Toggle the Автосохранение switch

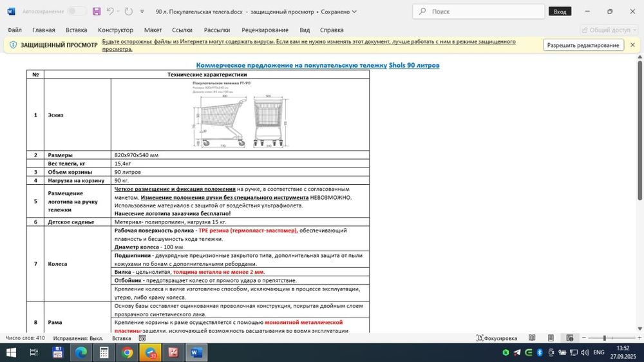coord(77,12)
